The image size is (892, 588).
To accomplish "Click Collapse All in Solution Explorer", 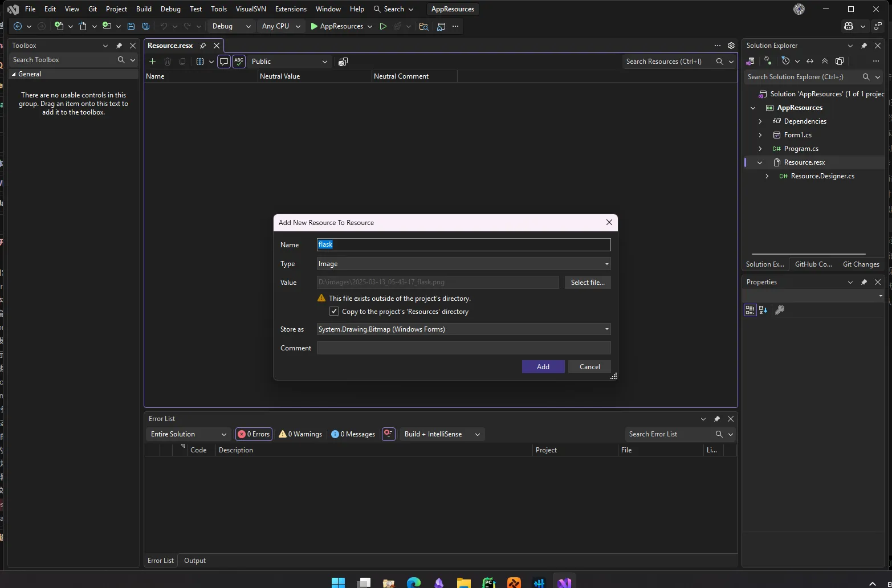I will click(x=825, y=61).
